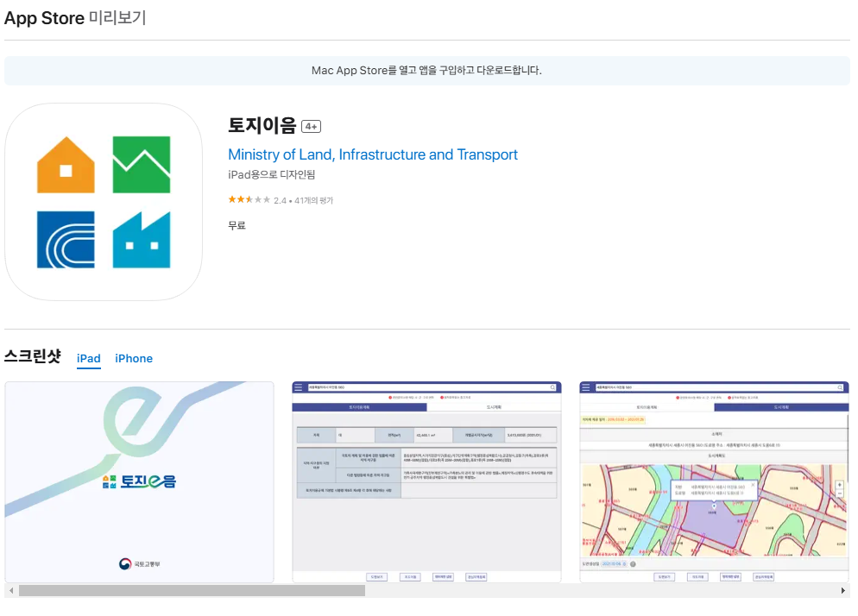Zoom out with the map minus icon
Viewport: 858px width, 616px height.
click(839, 493)
